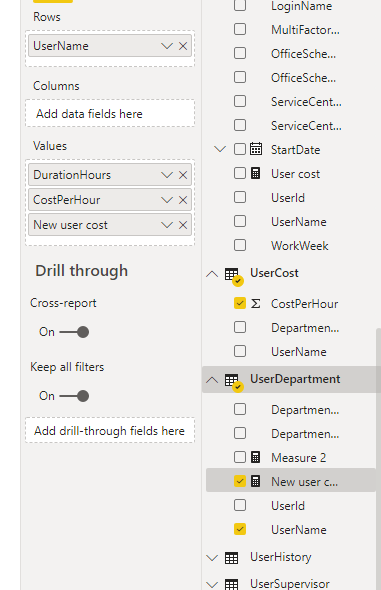Image resolution: width=381 pixels, height=590 pixels.
Task: Open UserName field options dropdown in Rows
Action: tap(167, 46)
